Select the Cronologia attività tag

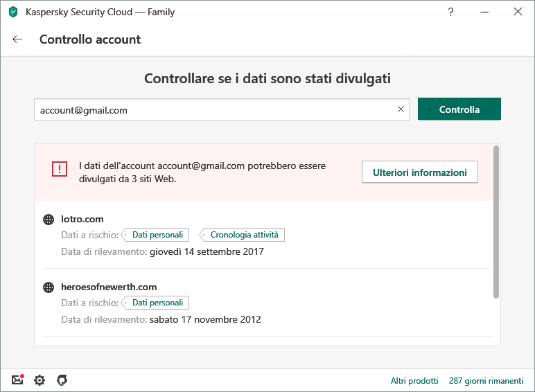(x=243, y=235)
